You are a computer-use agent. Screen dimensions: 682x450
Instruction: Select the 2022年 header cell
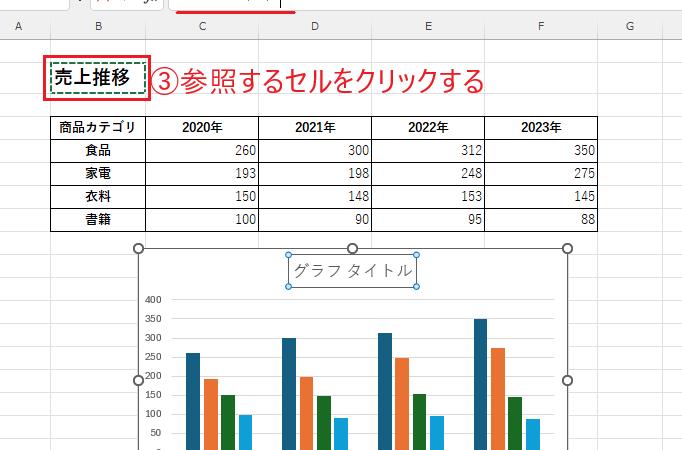click(428, 128)
